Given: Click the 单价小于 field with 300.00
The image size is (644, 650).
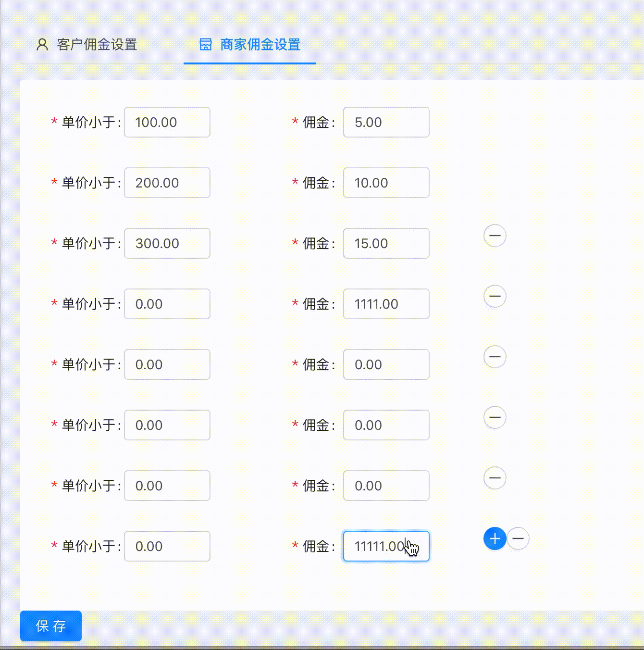Looking at the screenshot, I should pos(167,243).
